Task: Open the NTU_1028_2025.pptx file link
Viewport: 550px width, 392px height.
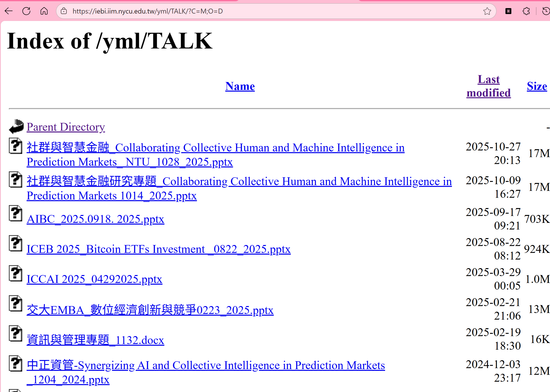Action: pos(216,155)
